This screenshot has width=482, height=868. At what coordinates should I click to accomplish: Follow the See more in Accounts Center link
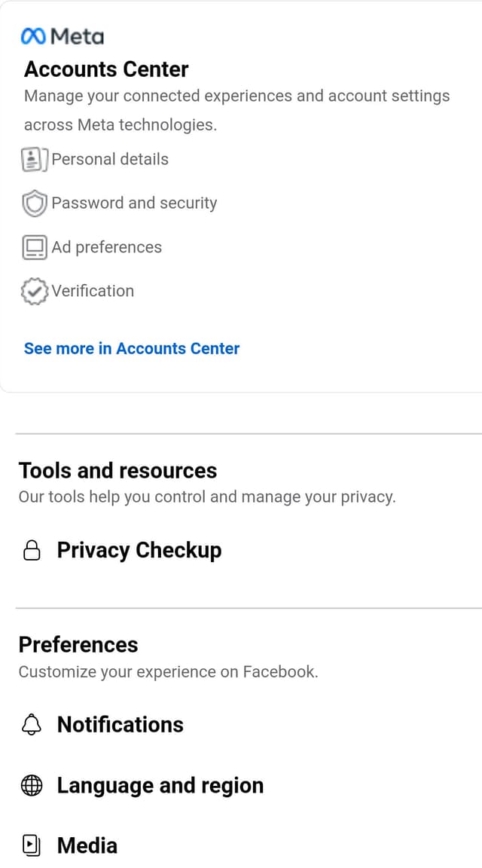132,349
